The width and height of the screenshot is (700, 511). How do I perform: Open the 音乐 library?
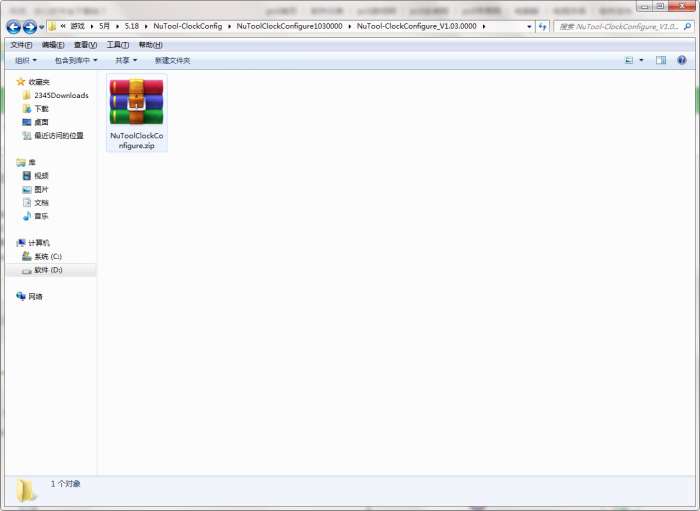[35, 216]
